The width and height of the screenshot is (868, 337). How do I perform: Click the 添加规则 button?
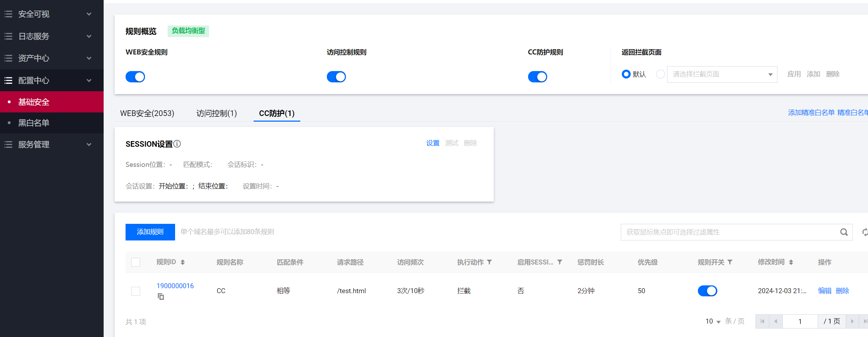[x=150, y=232]
